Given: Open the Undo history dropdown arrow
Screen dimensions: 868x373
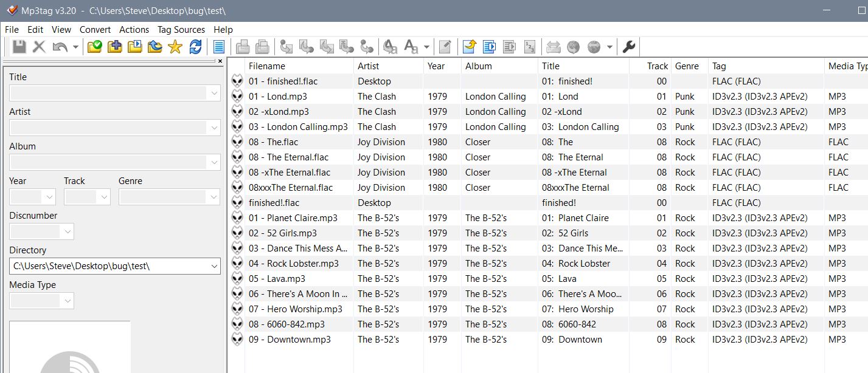Looking at the screenshot, I should [x=75, y=47].
